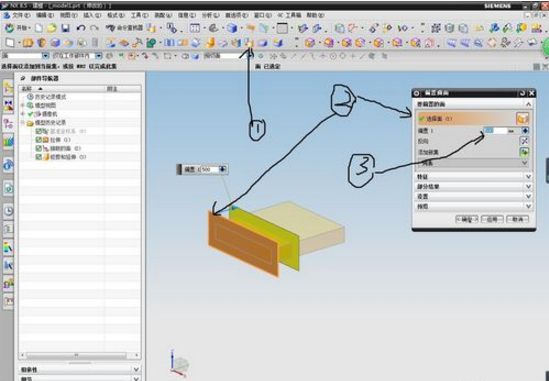Image resolution: width=549 pixels, height=381 pixels.
Task: Open the Offset Face tool icon marked by arrow 1
Action: (x=249, y=43)
